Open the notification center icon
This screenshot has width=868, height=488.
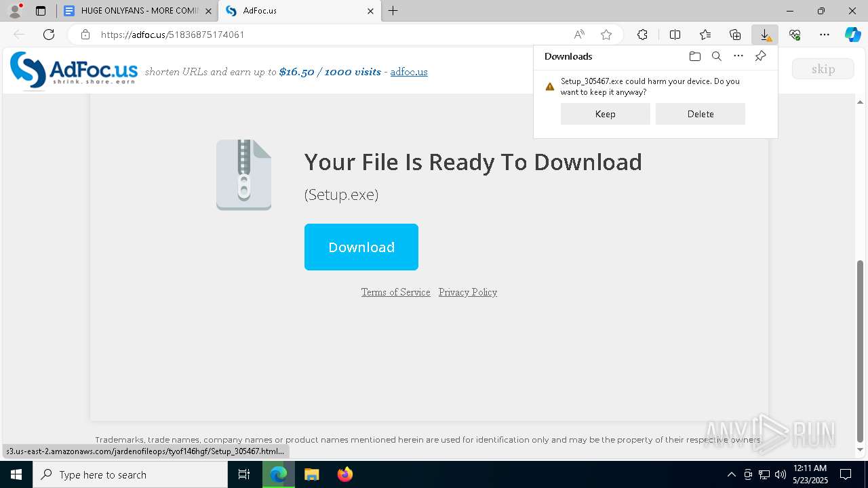click(846, 474)
